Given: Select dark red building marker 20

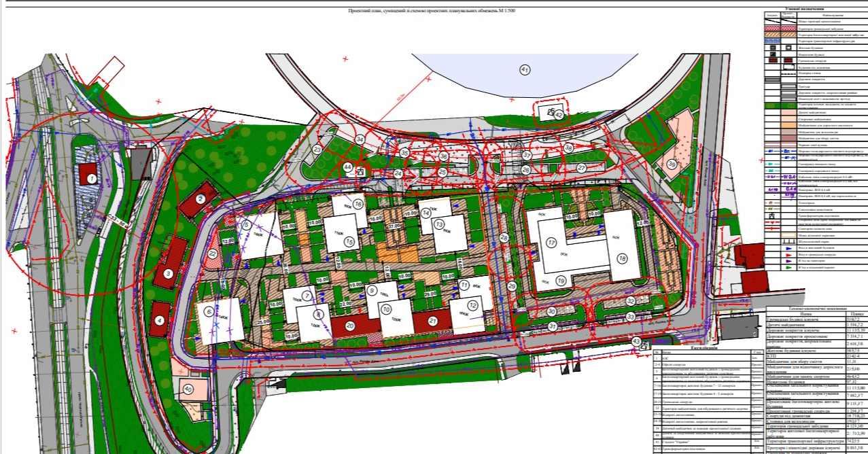Looking at the screenshot, I should pos(351,326).
